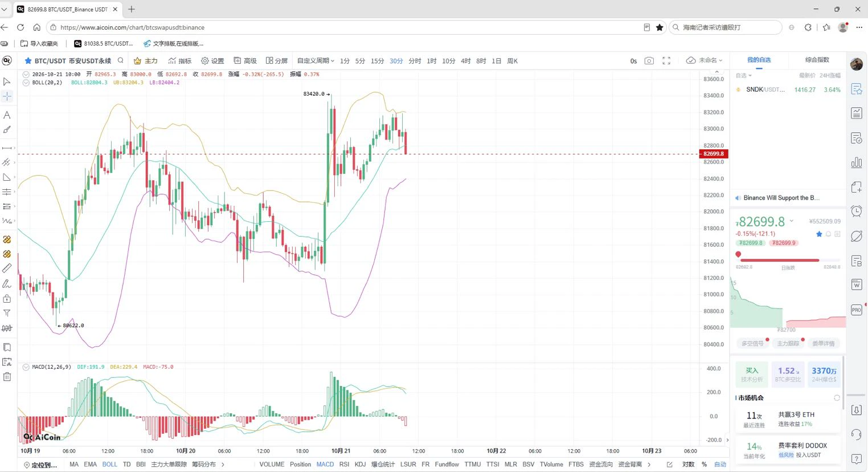Open the SNDK/USDT watchlist row
The image size is (868, 472).
[788, 89]
